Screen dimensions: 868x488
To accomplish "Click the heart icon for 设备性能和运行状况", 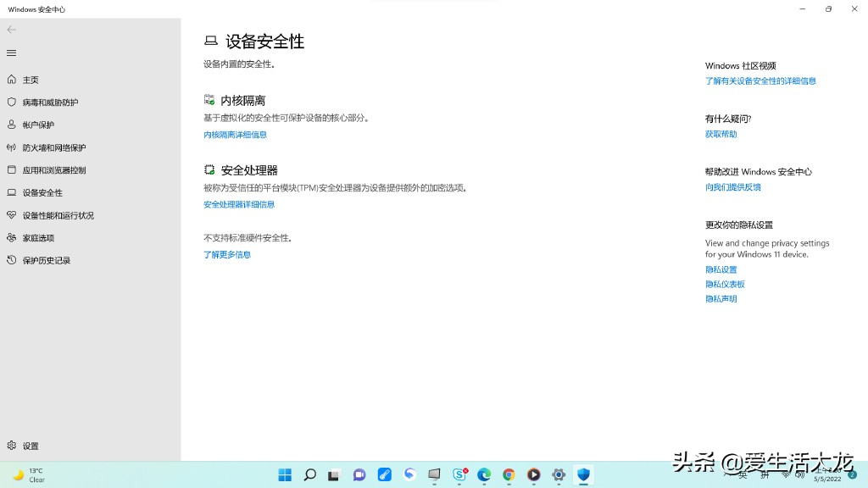I will tap(12, 214).
